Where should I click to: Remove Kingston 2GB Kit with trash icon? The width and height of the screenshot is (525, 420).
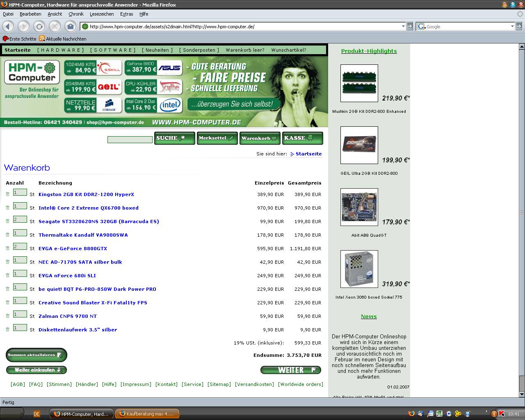7,194
